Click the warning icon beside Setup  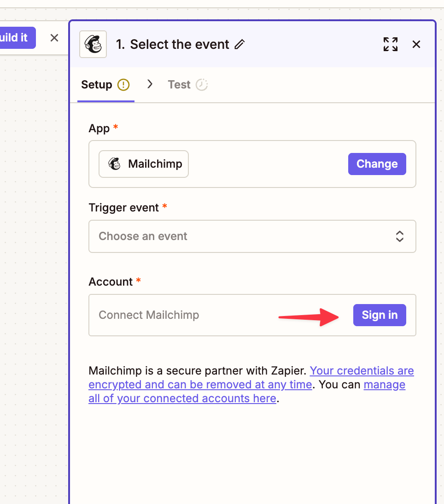coord(123,85)
